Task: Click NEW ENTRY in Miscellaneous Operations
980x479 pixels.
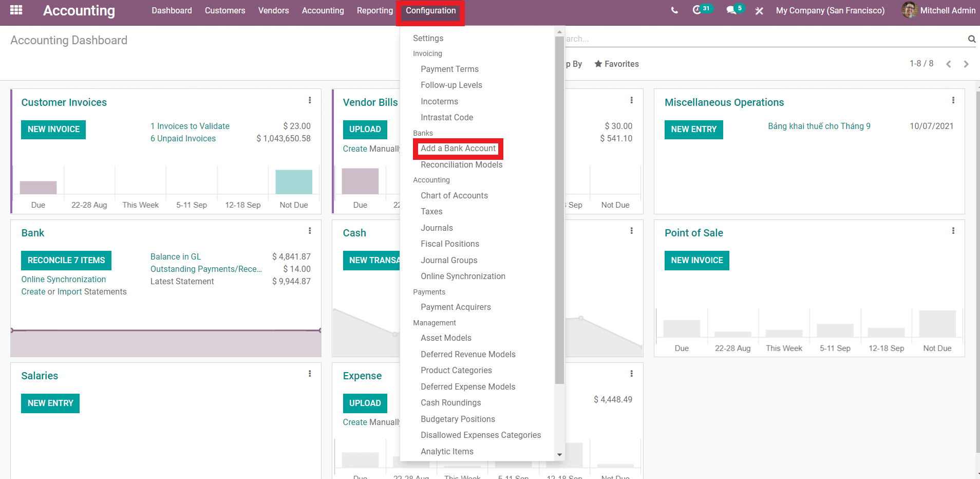Action: click(693, 130)
